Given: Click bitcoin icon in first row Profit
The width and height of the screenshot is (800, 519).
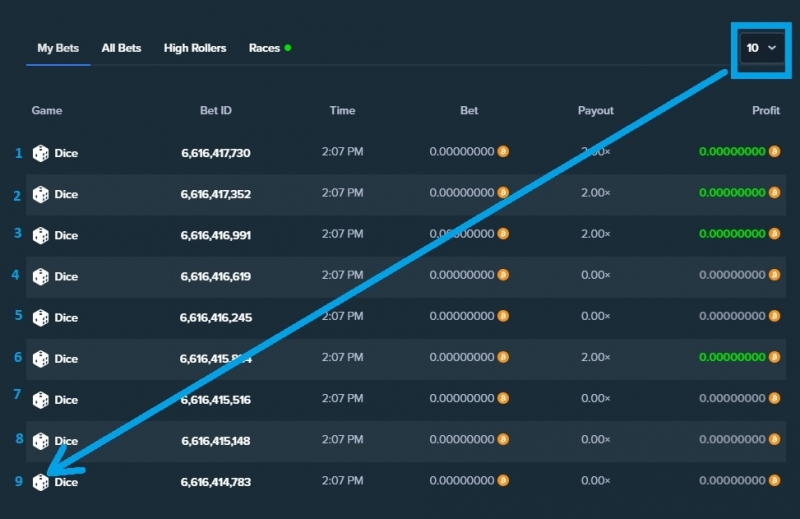Looking at the screenshot, I should point(774,152).
